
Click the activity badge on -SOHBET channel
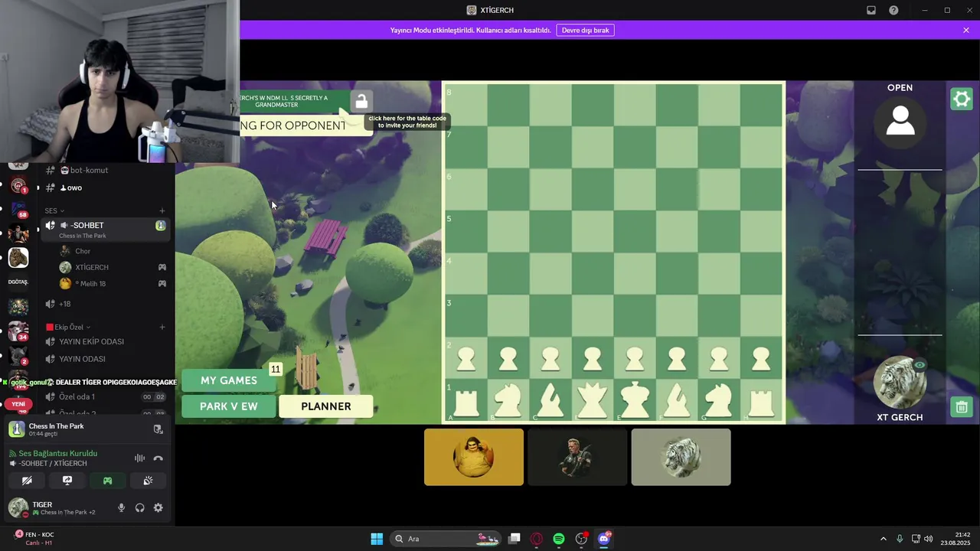[x=161, y=225]
